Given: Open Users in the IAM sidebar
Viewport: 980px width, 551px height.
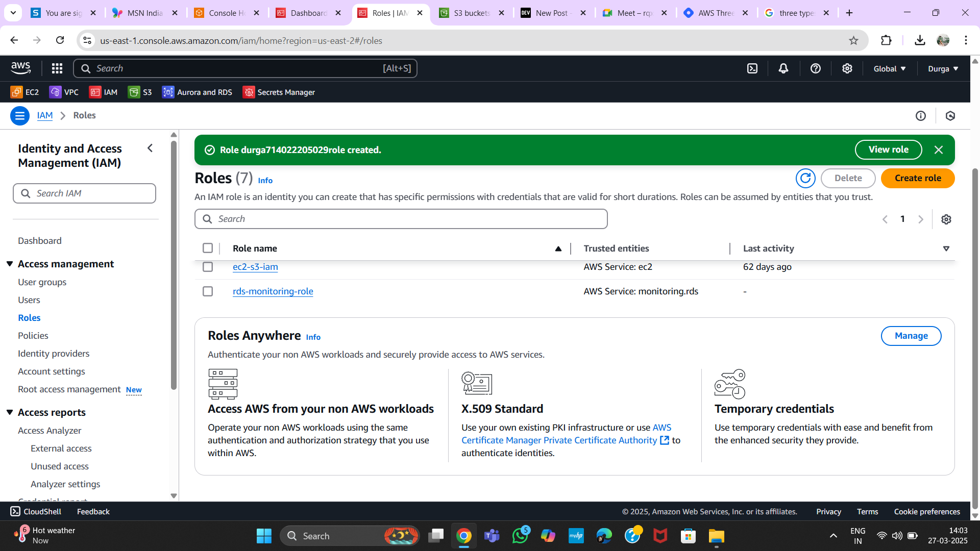Looking at the screenshot, I should (29, 300).
